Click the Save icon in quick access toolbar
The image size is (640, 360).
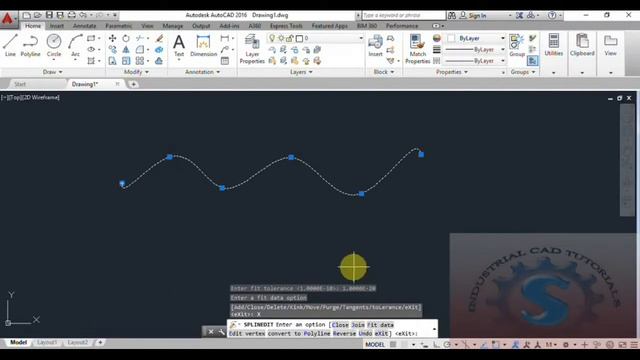click(x=49, y=15)
